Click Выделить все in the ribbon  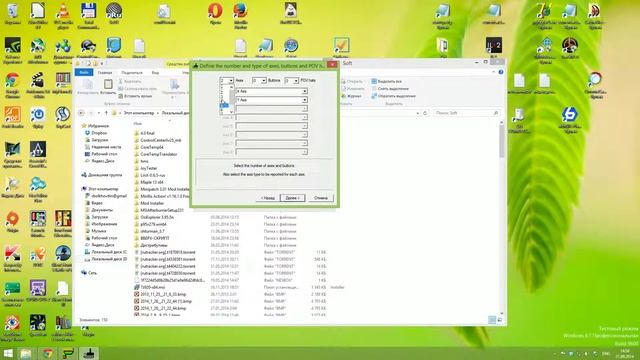(x=387, y=81)
